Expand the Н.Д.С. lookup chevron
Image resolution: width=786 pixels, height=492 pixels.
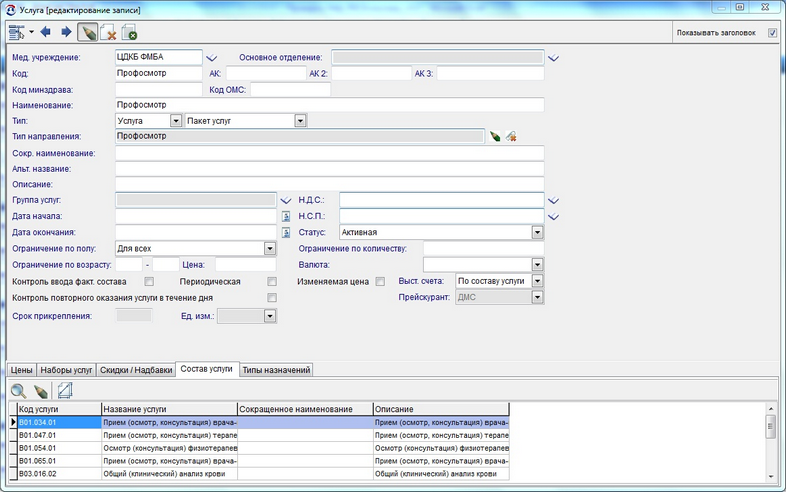[553, 201]
